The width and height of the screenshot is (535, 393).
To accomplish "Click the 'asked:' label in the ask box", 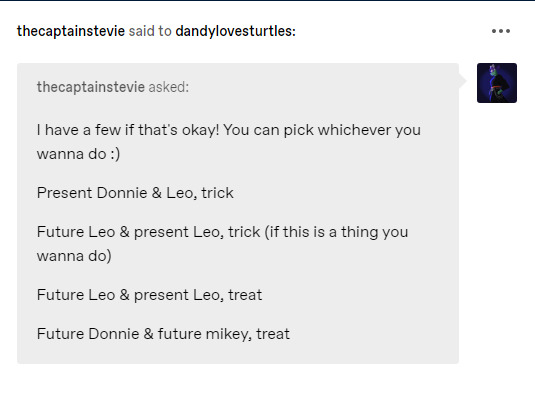I will click(x=169, y=87).
